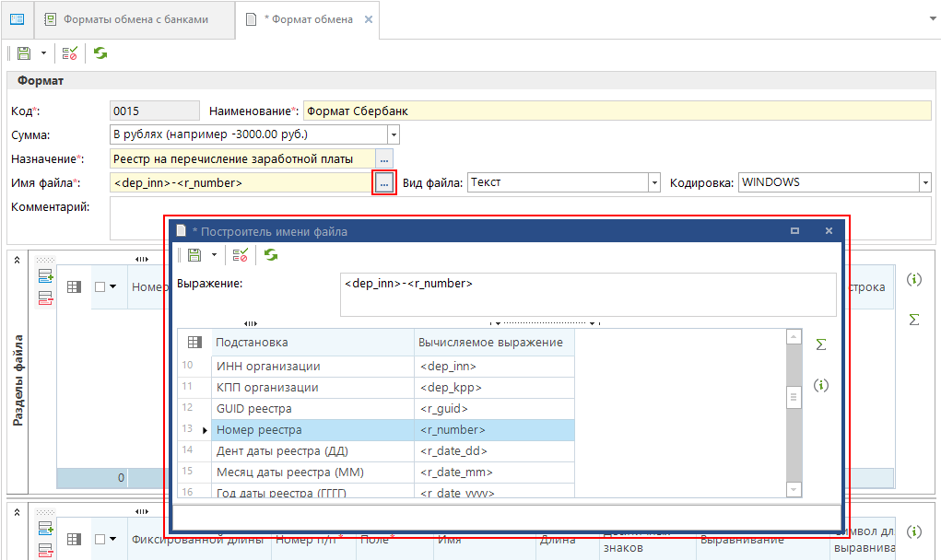
Task: Click the ellipsis button next to Назначение
Action: [384, 159]
